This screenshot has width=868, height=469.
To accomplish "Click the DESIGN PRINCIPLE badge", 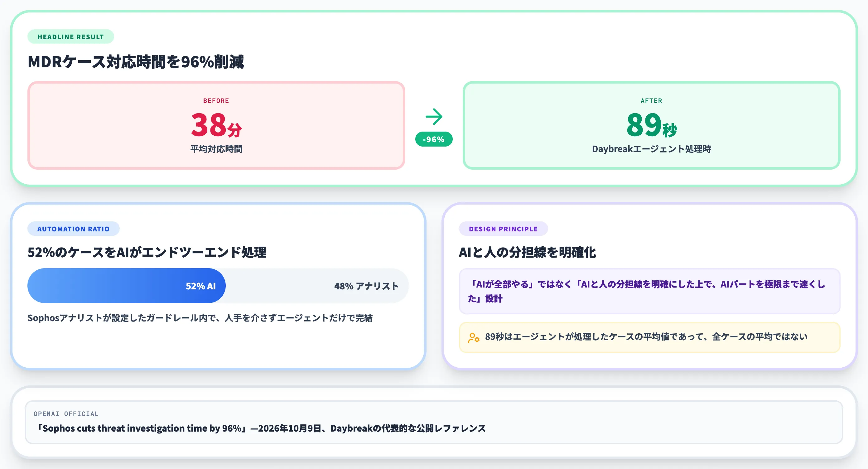I will [503, 229].
